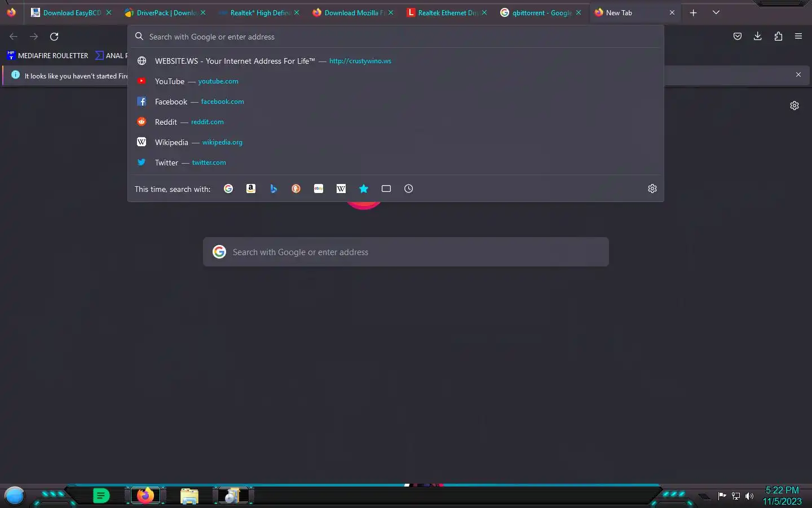The image size is (812, 508).
Task: Open Facebook suggestion
Action: coord(396,102)
